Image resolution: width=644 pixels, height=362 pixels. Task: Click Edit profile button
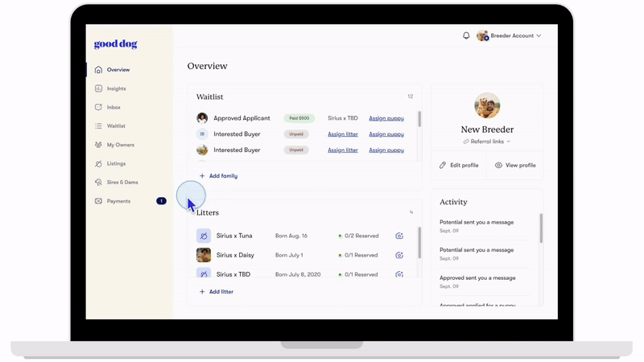pos(459,165)
